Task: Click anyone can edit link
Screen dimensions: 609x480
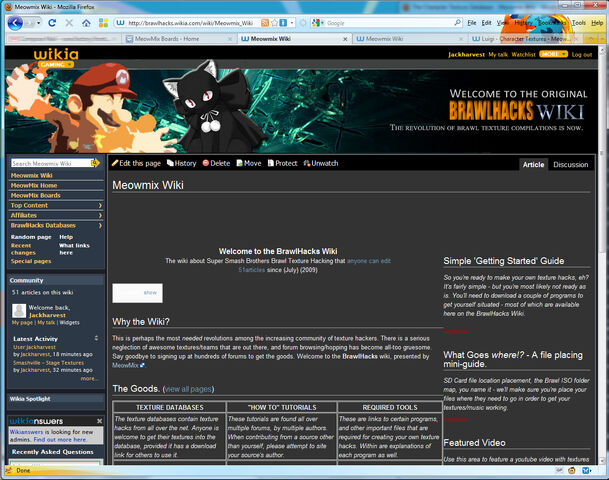Action: [369, 261]
